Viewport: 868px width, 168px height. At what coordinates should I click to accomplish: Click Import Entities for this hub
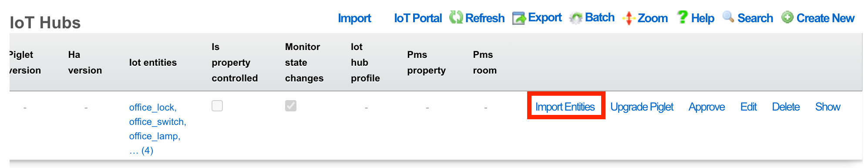click(565, 107)
